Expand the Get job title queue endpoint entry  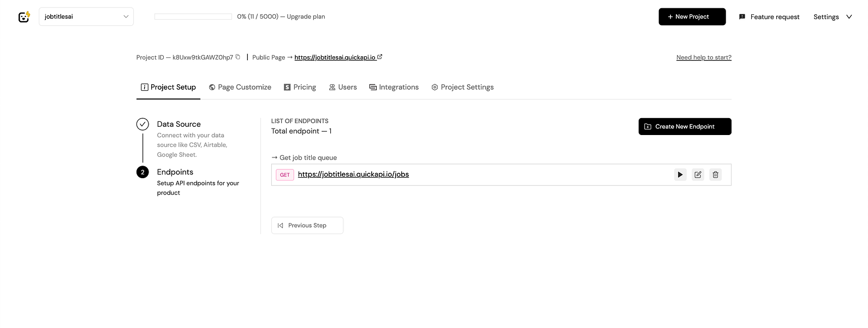coord(304,157)
